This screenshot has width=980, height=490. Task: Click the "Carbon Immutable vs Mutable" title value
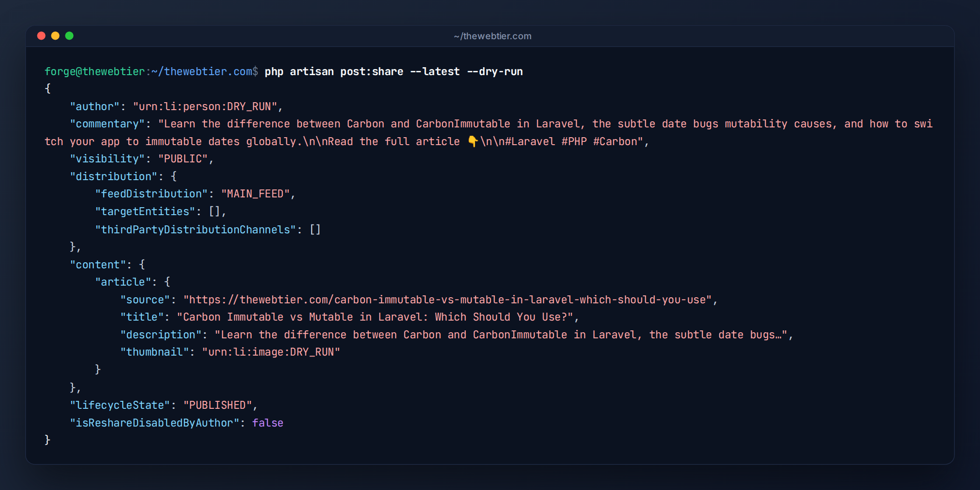(x=375, y=317)
